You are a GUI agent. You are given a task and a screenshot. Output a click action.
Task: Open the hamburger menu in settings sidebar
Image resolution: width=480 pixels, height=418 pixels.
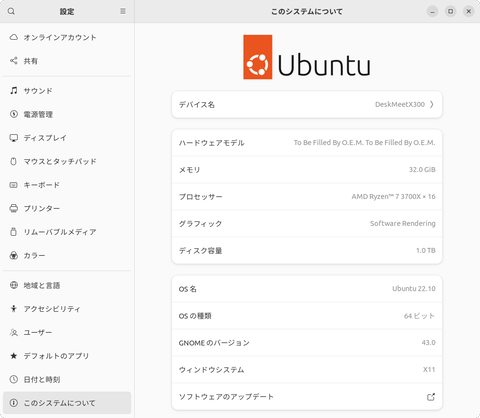tap(123, 11)
